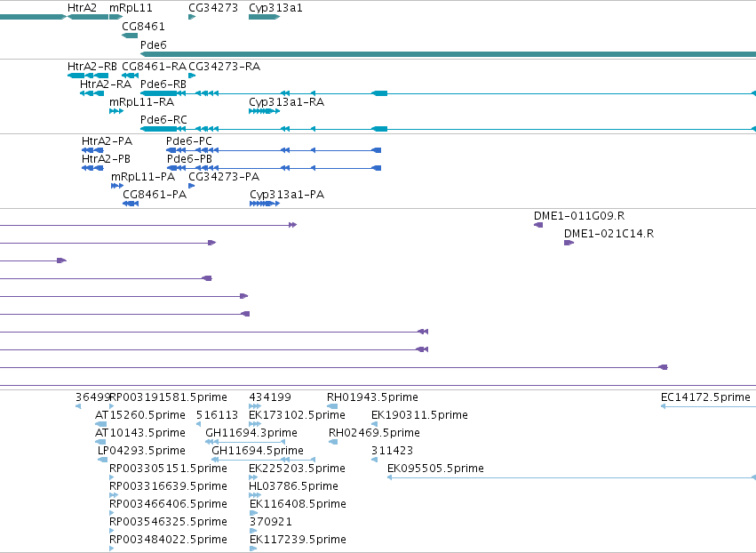Click EST RP003546325.5prime

[x=168, y=522]
